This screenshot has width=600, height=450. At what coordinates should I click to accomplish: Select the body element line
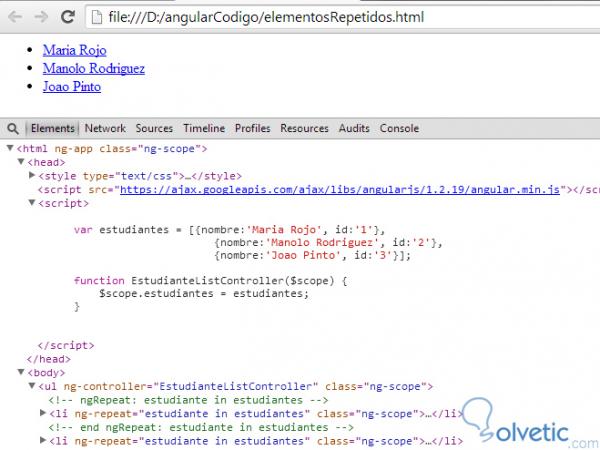click(46, 373)
